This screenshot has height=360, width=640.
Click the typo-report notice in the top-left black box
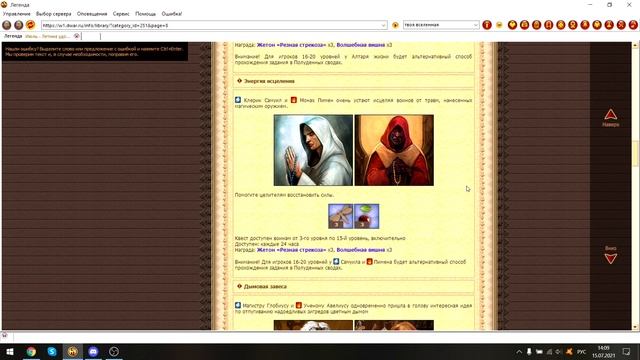pos(95,51)
